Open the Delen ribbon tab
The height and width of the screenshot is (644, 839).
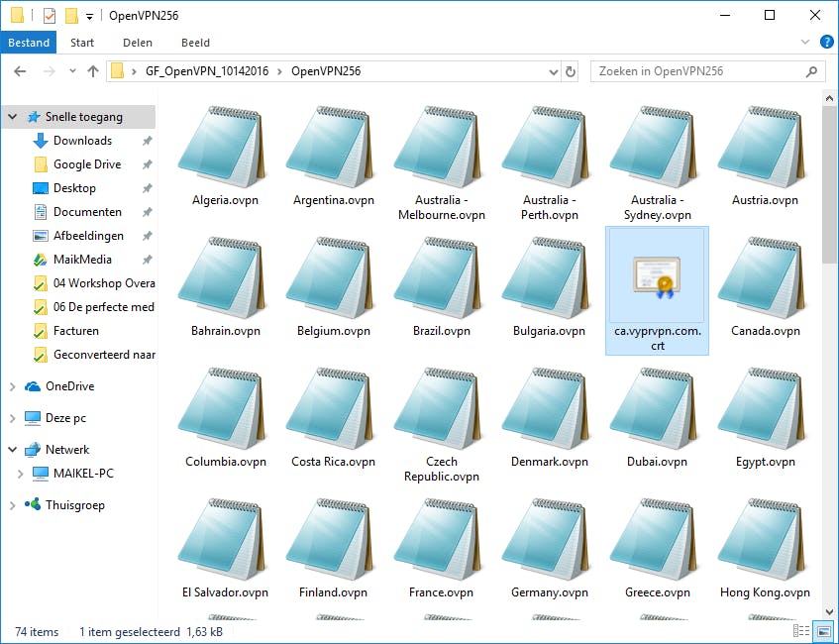[138, 43]
